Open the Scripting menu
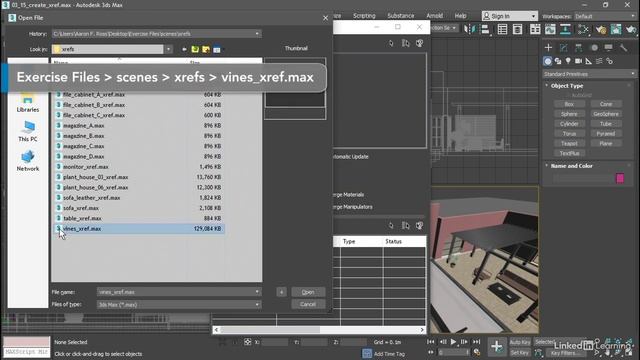640x360 pixels. (364, 16)
